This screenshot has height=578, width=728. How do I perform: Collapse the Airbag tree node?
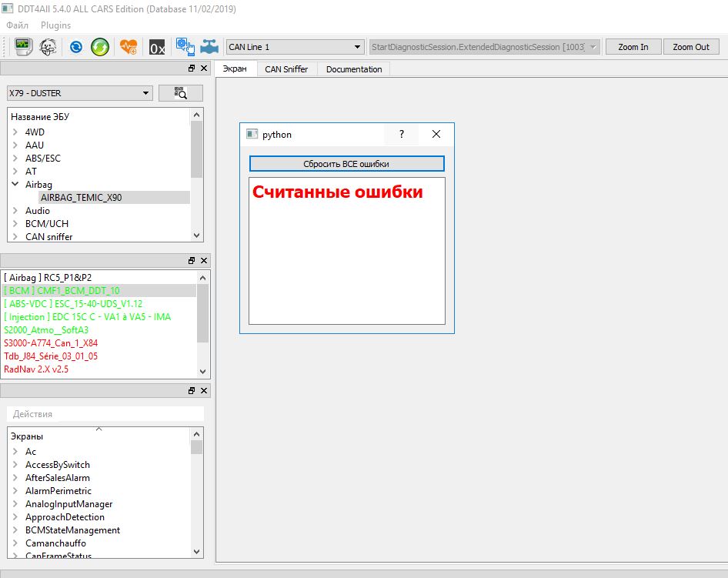pos(15,185)
